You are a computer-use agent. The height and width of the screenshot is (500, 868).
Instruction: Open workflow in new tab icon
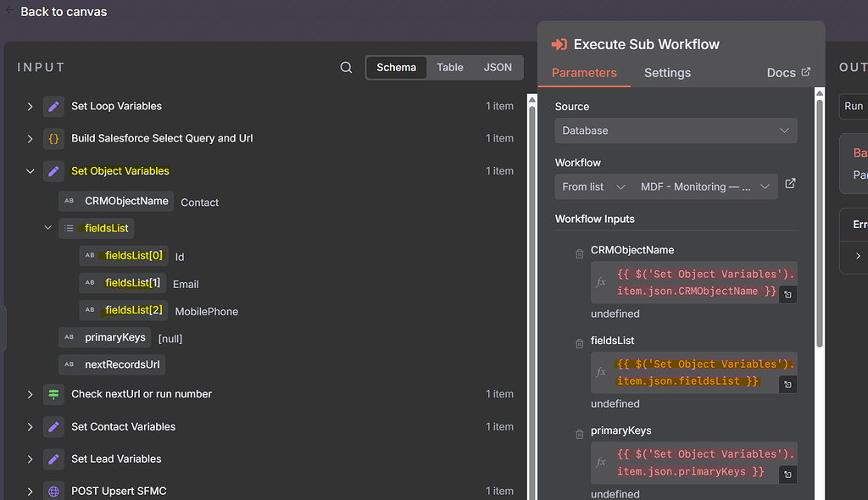click(x=790, y=184)
